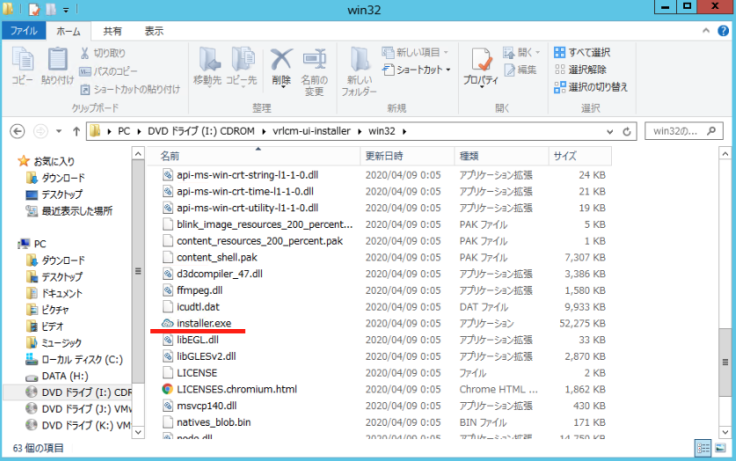Click the New folder icon
Image resolution: width=736 pixels, height=461 pixels.
359,60
